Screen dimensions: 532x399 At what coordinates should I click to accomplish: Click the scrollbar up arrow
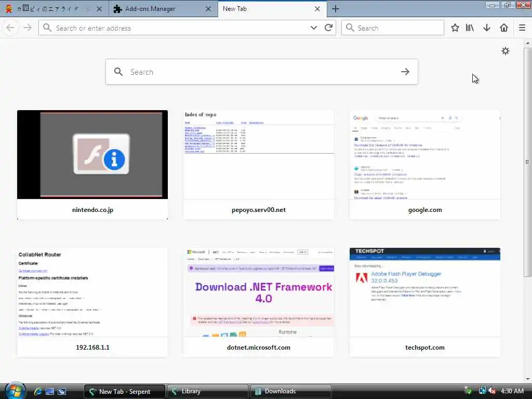pos(527,44)
